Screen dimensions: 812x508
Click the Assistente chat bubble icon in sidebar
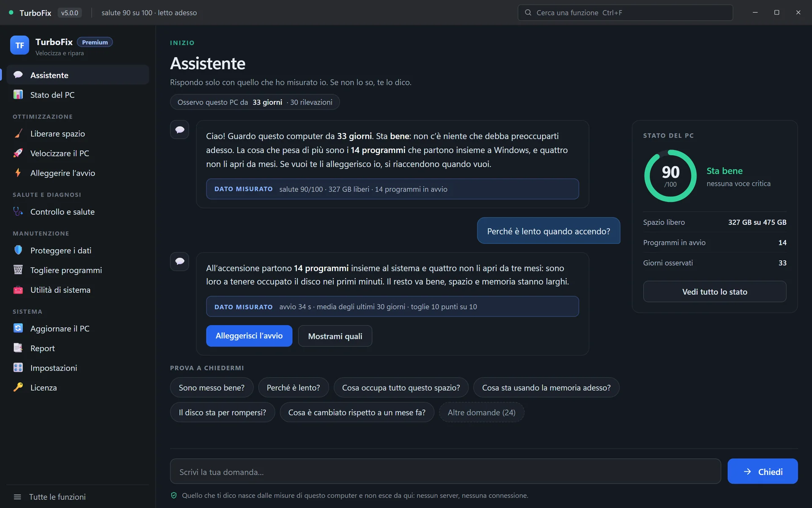(18, 75)
